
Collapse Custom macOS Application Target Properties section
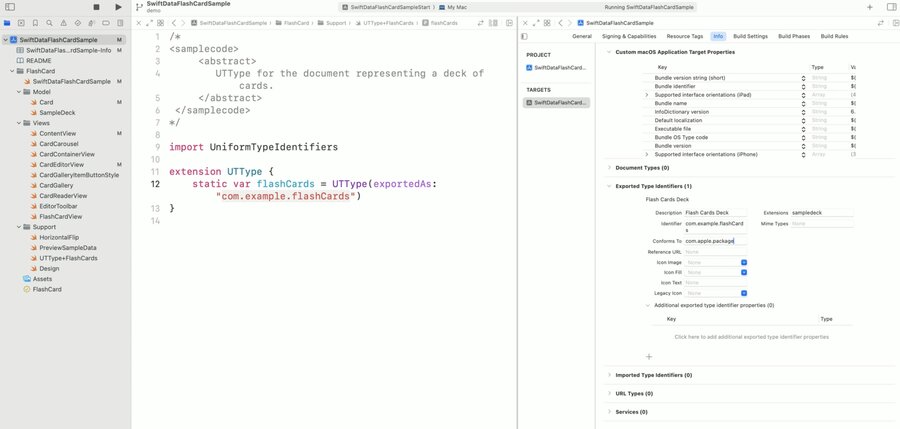coord(609,52)
